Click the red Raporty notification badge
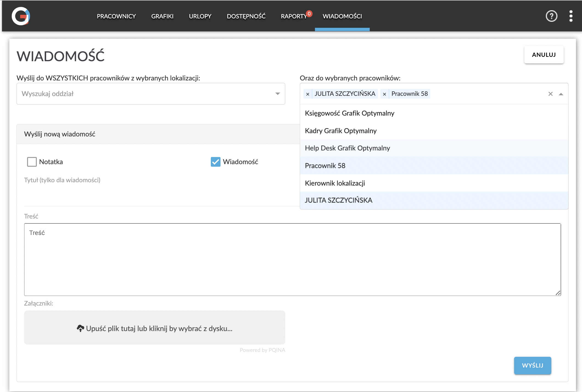The image size is (582, 392). pos(309,13)
